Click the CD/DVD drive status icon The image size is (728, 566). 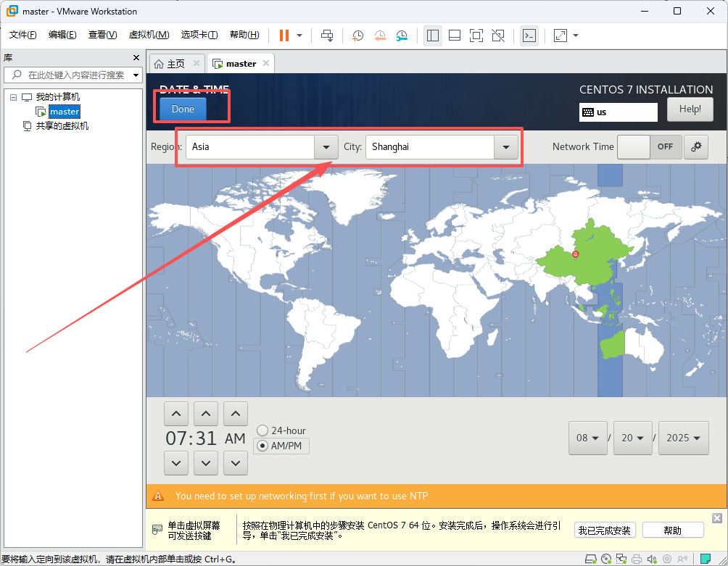coord(606,559)
